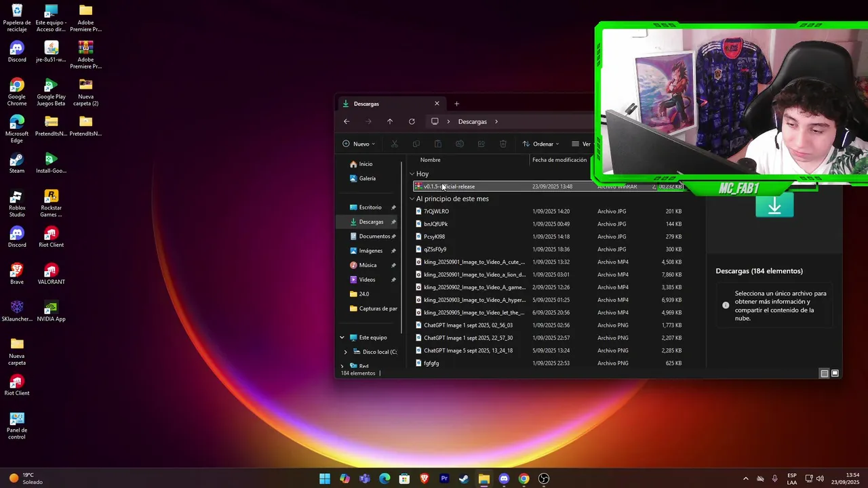This screenshot has width=868, height=488.
Task: Open NVIDIA App desktop shortcut
Action: (x=51, y=311)
